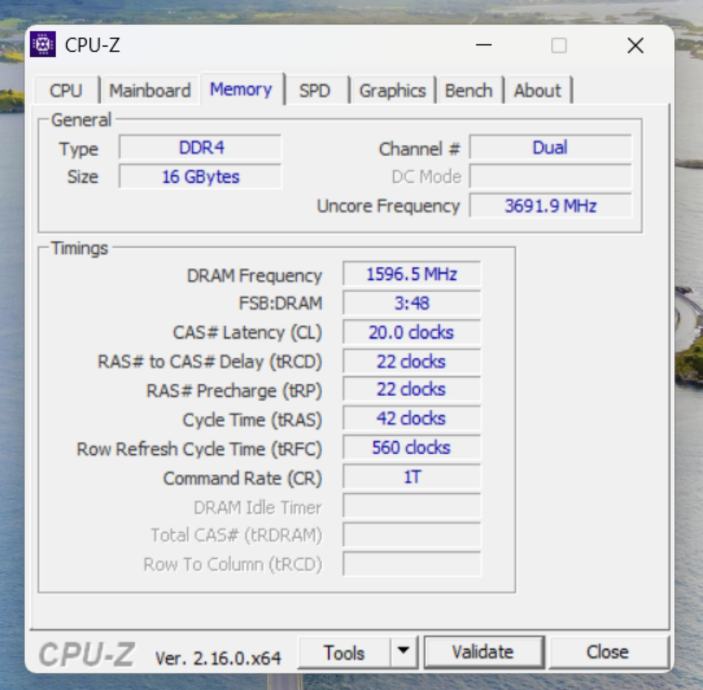Click the DDR4 type value
Screen dimensions: 703x690
[x=201, y=148]
